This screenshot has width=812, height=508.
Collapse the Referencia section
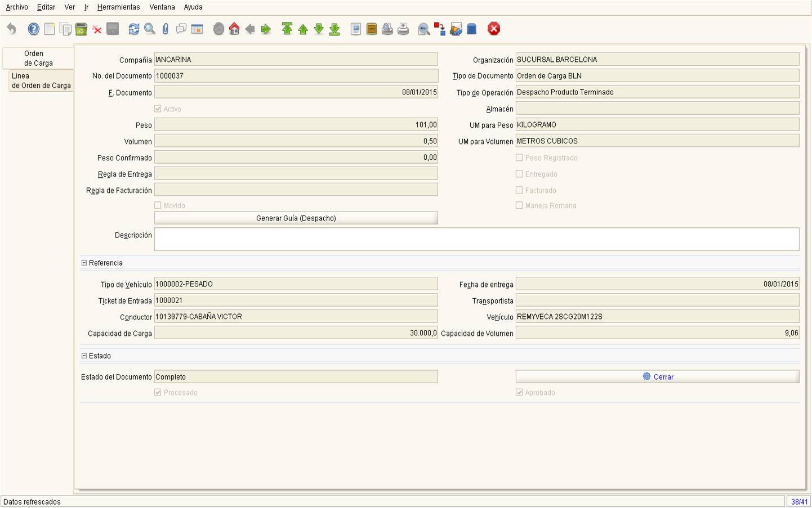(x=84, y=263)
